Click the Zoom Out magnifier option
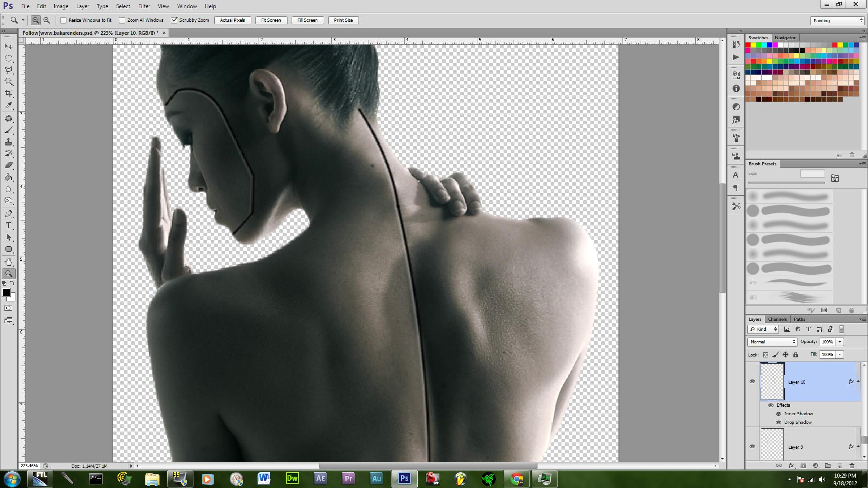Viewport: 868px width, 488px height. click(x=47, y=20)
